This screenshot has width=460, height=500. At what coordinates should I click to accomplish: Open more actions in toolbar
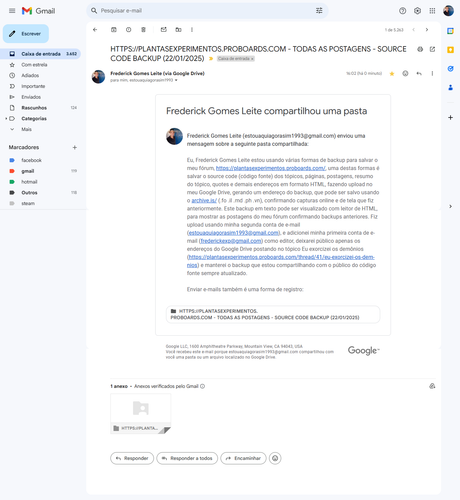[192, 30]
